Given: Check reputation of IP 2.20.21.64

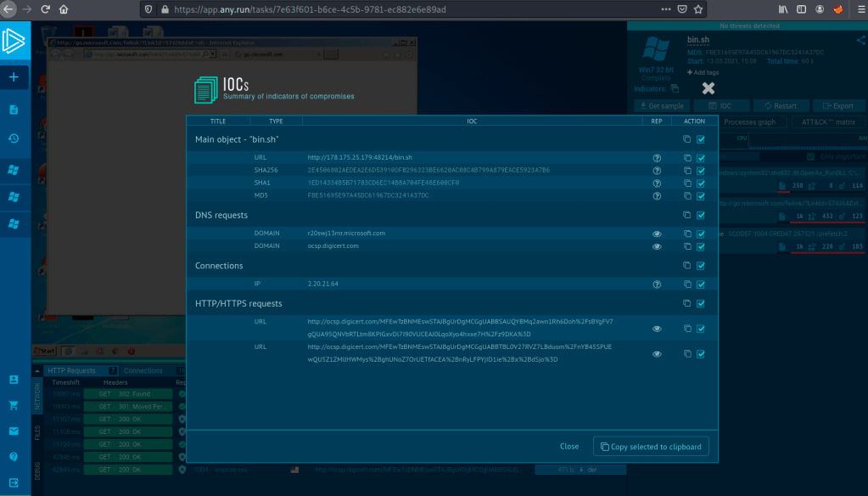Looking at the screenshot, I should pos(656,284).
